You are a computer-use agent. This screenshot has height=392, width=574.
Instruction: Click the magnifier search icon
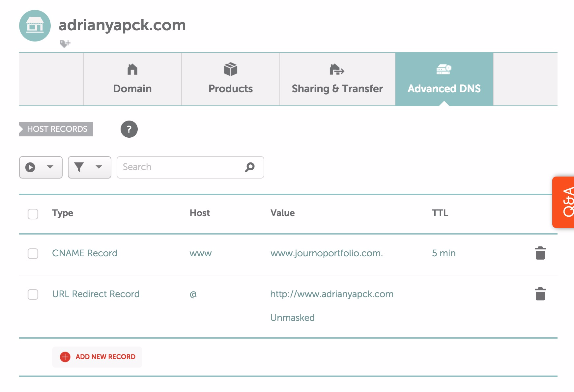pyautogui.click(x=250, y=167)
